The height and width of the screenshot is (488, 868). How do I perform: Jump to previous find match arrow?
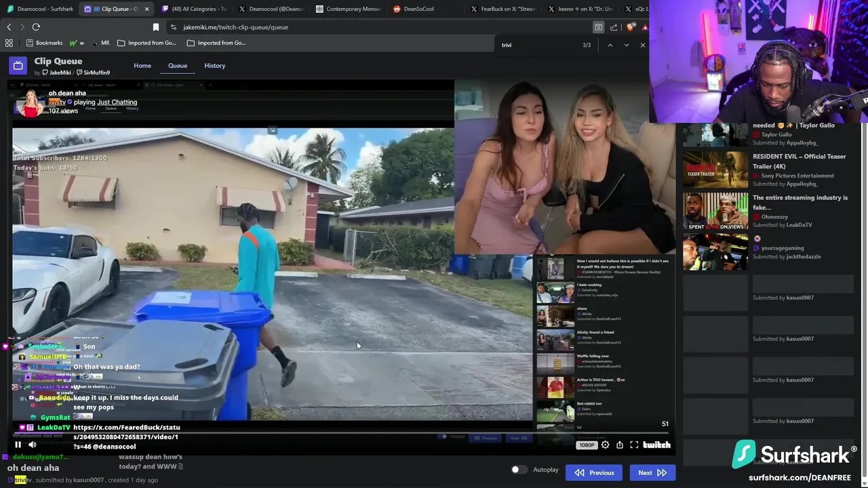(x=610, y=45)
